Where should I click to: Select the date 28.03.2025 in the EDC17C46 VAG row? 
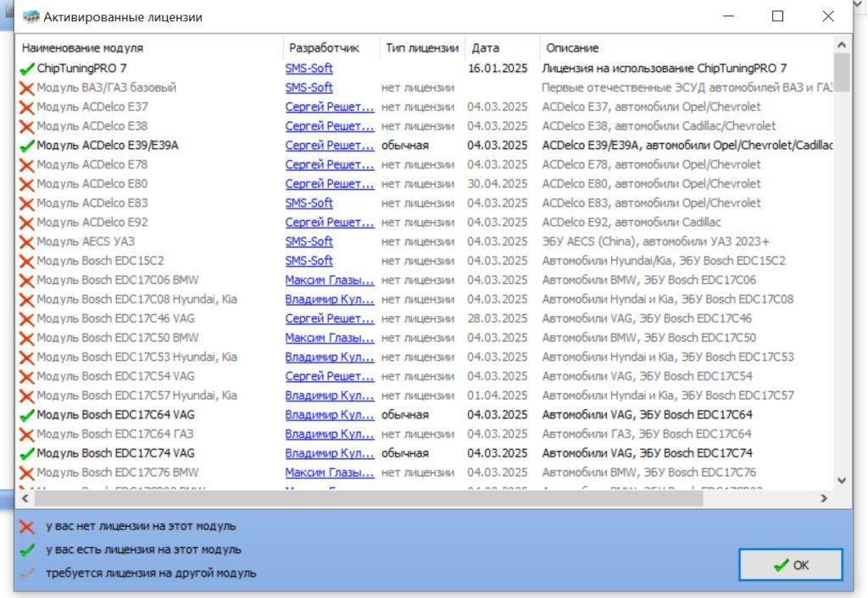pyautogui.click(x=497, y=318)
